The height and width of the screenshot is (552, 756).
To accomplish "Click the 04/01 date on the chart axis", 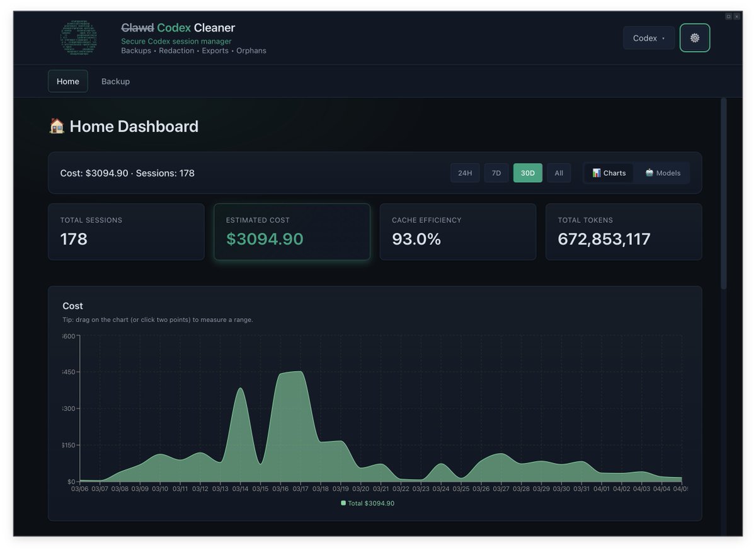I will click(x=601, y=489).
